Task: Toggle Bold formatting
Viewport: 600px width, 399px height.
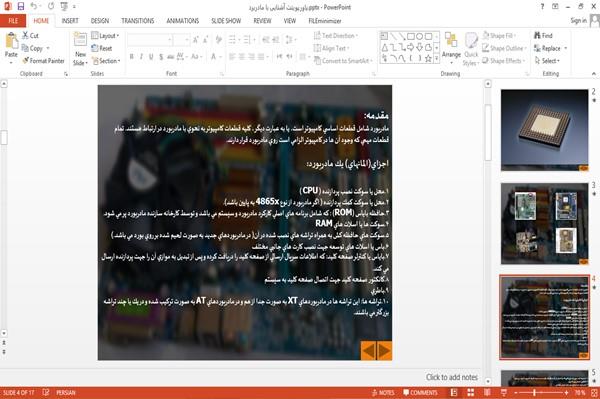Action: coord(132,57)
